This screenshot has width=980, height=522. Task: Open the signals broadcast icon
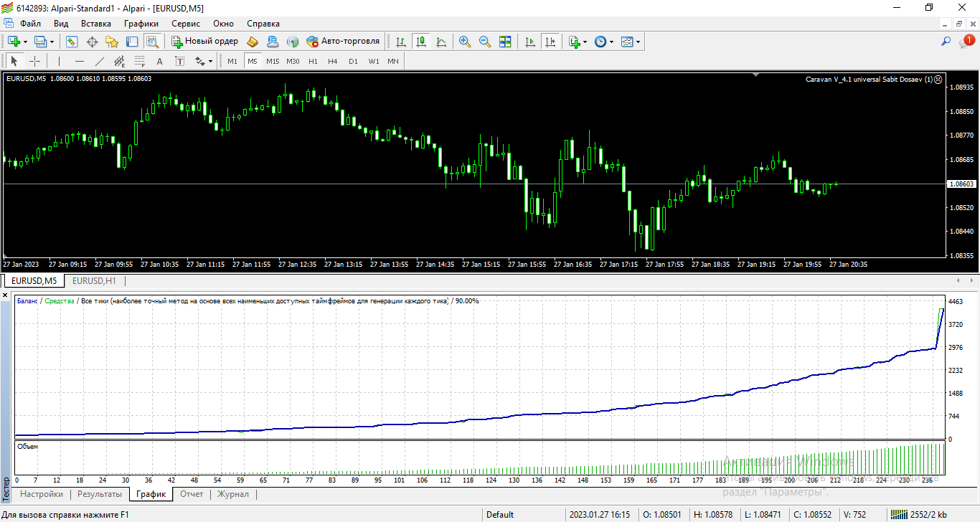tap(293, 42)
